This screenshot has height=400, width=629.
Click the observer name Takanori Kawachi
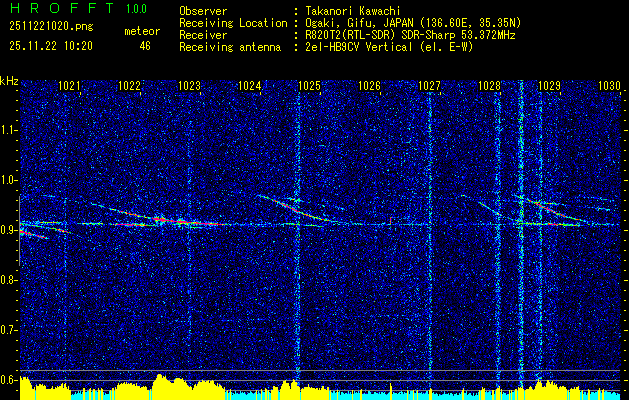(352, 11)
